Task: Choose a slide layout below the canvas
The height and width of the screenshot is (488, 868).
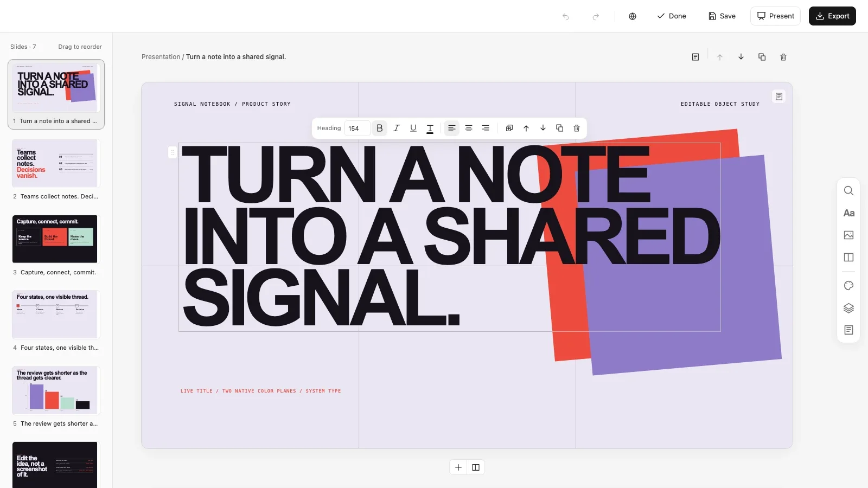Action: point(476,467)
